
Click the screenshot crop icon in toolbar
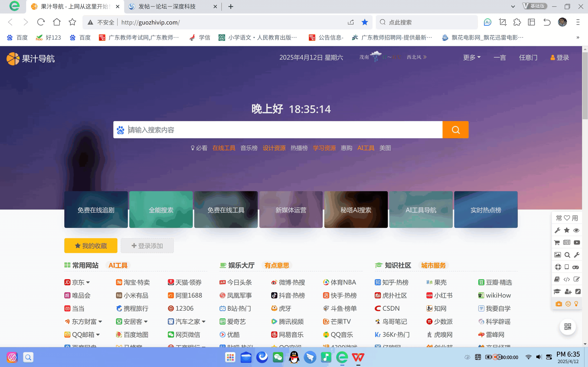[503, 22]
